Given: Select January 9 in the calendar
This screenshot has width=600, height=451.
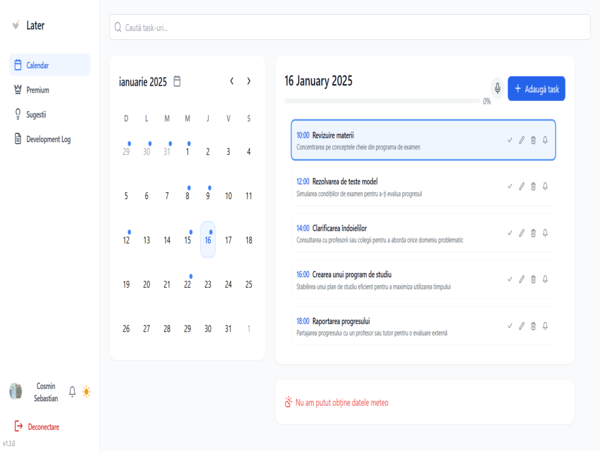Looking at the screenshot, I should pyautogui.click(x=208, y=195).
